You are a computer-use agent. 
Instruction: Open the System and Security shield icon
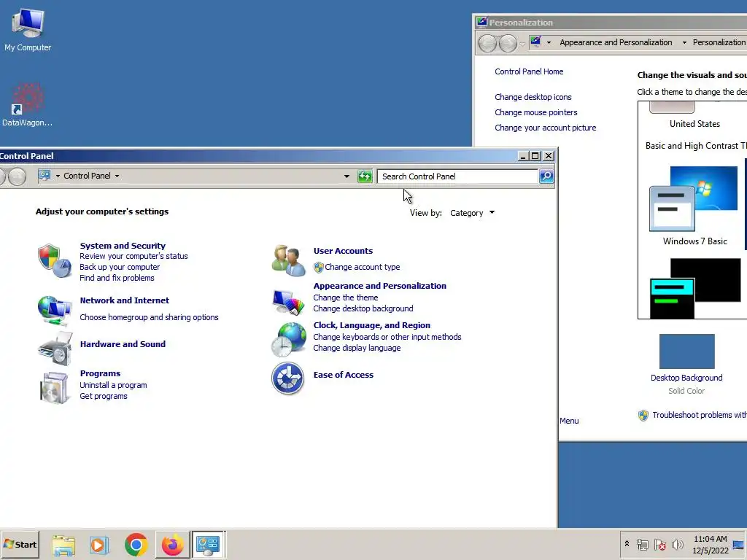(54, 261)
